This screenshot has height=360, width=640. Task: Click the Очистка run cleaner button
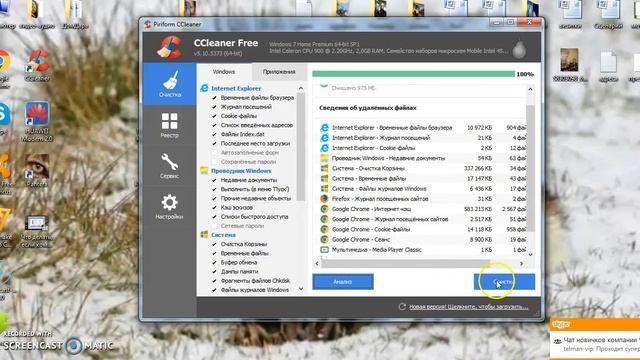coord(504,282)
